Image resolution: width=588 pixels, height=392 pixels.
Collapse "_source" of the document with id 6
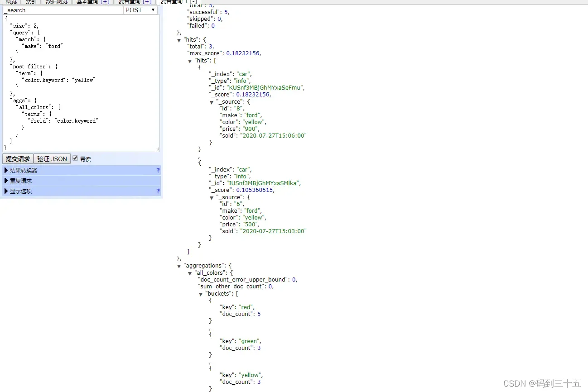pos(212,197)
